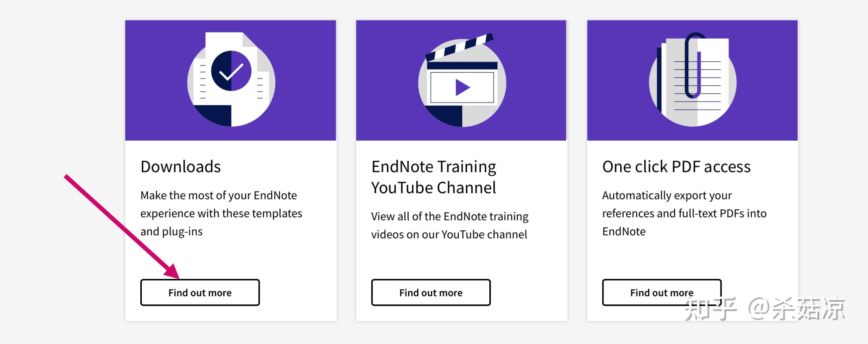Click the training videos description text

pyautogui.click(x=450, y=225)
